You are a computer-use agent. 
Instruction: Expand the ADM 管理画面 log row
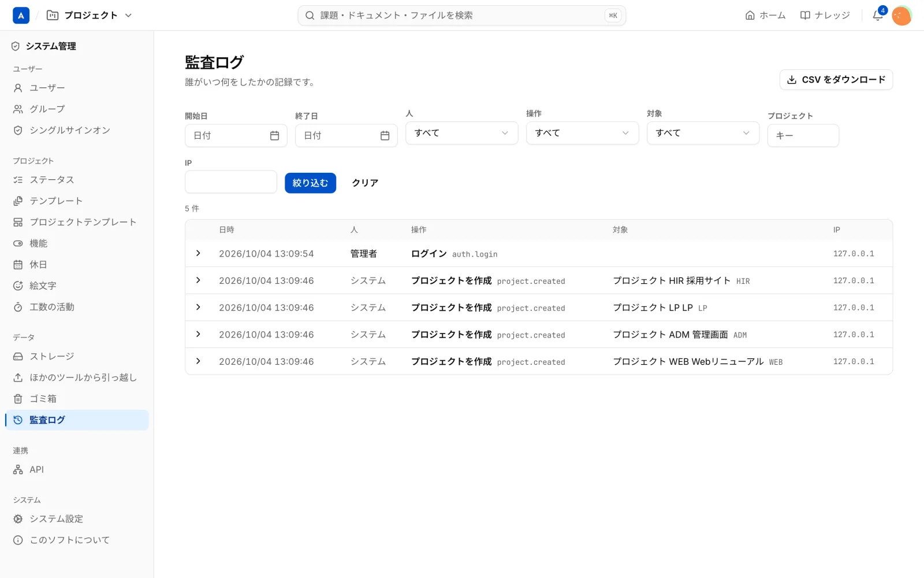198,334
